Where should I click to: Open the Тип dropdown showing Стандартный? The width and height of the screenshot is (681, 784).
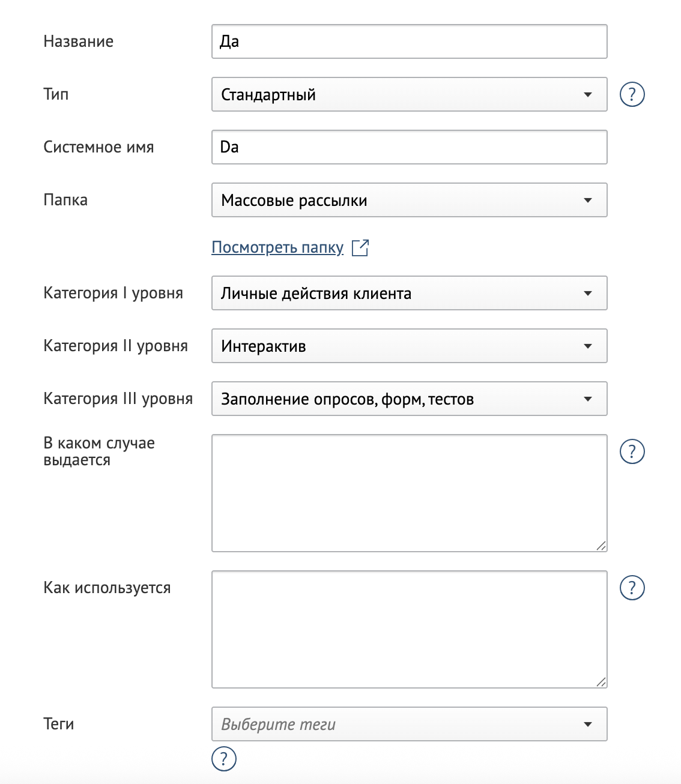tap(410, 94)
